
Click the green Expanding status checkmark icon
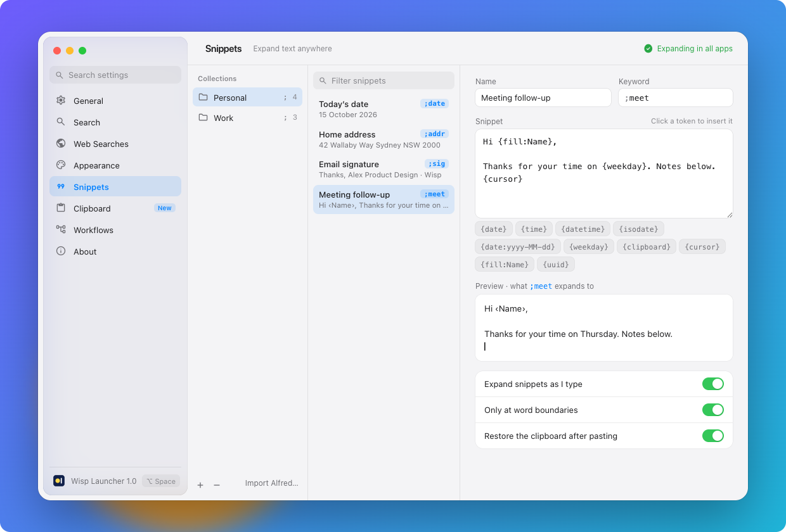pyautogui.click(x=648, y=48)
